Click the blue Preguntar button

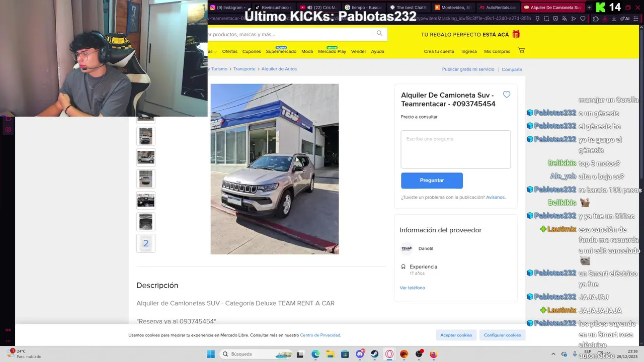click(x=432, y=180)
